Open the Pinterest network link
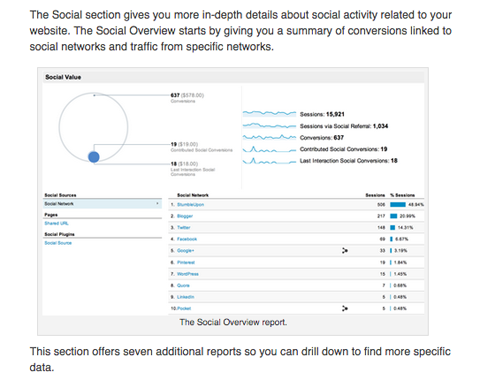480x380 pixels. click(186, 262)
